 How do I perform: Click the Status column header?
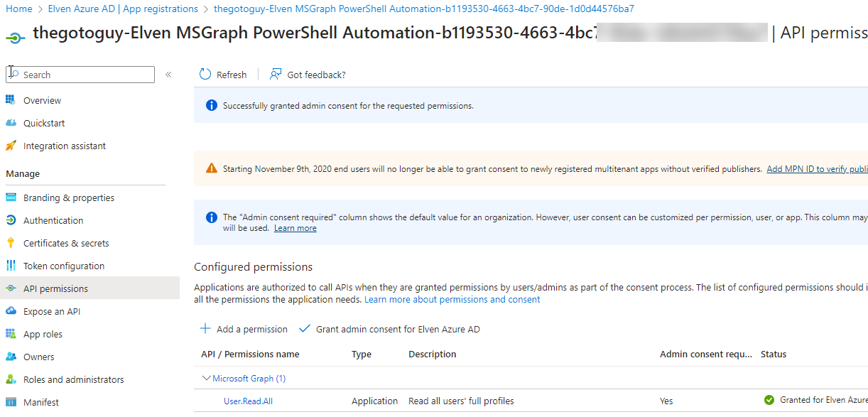[x=774, y=354]
